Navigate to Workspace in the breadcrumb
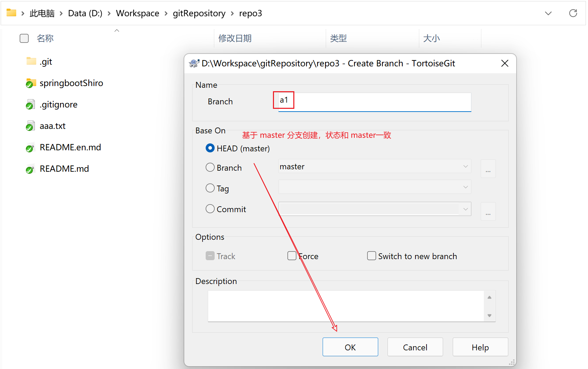 [137, 13]
